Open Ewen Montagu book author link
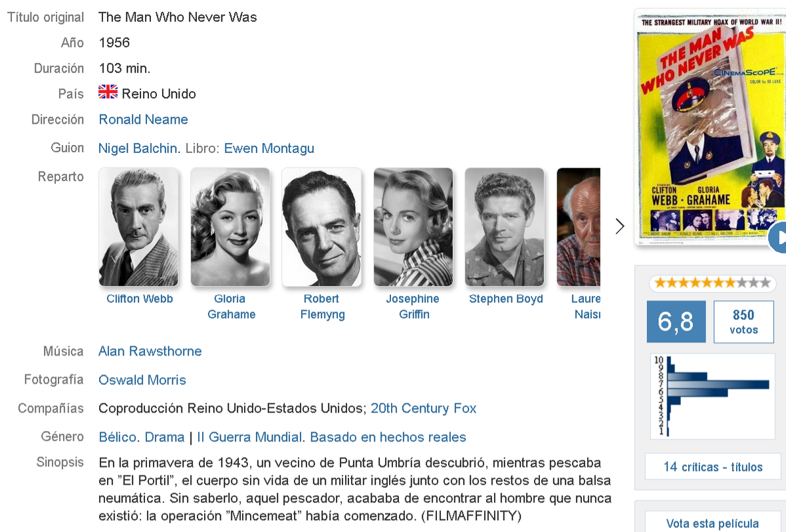Screen dimensions: 786x532 click(x=269, y=148)
